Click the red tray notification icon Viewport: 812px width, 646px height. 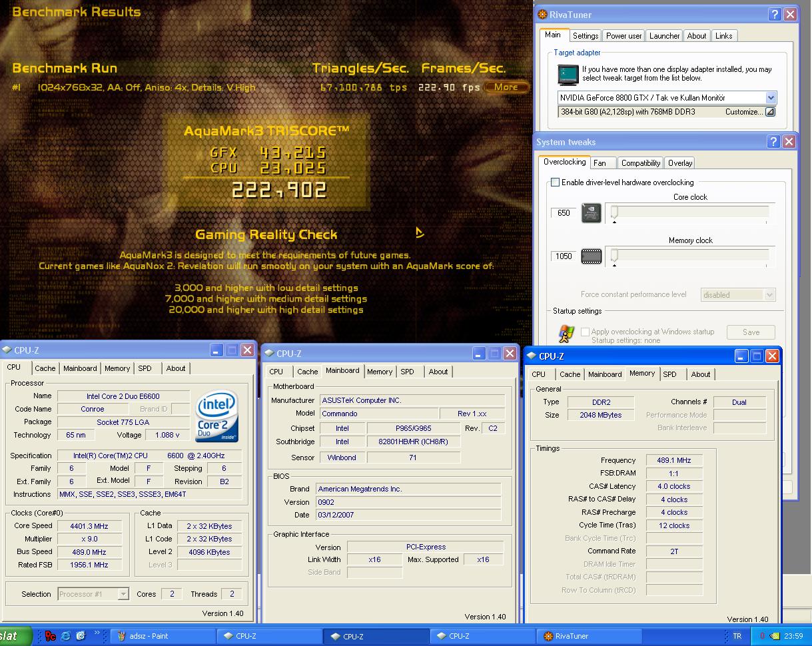coord(762,636)
